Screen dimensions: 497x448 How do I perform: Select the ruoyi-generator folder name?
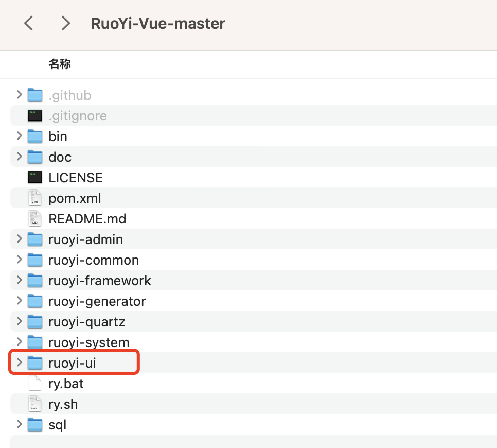pyautogui.click(x=97, y=301)
